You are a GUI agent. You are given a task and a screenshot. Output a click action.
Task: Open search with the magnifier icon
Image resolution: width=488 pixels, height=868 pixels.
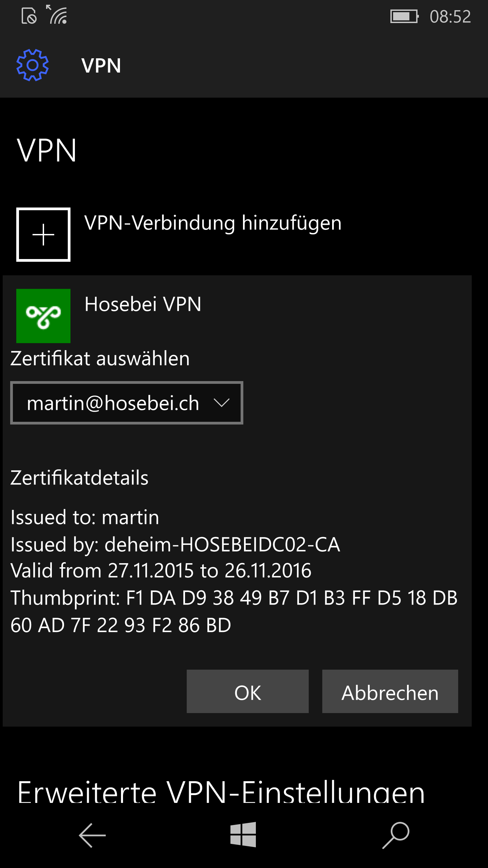tap(396, 835)
